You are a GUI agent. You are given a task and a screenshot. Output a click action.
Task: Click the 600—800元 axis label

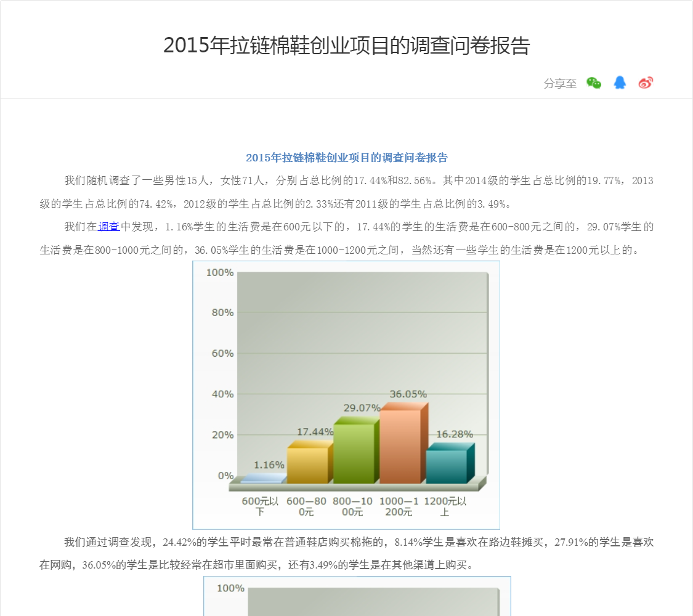(x=306, y=506)
